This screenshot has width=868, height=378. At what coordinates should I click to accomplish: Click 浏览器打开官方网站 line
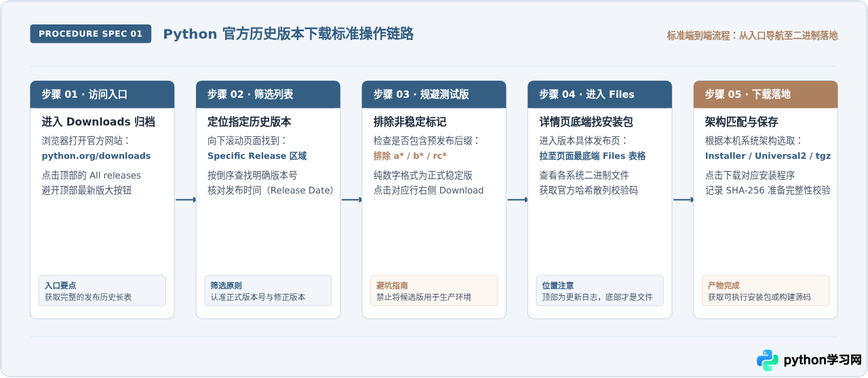tap(85, 140)
